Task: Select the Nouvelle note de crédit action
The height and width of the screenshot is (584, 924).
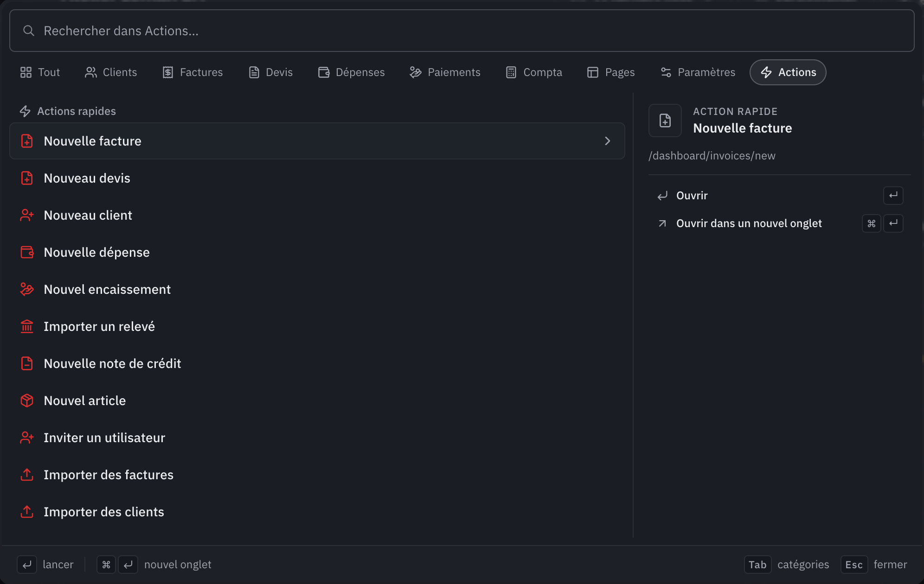Action: (x=317, y=363)
